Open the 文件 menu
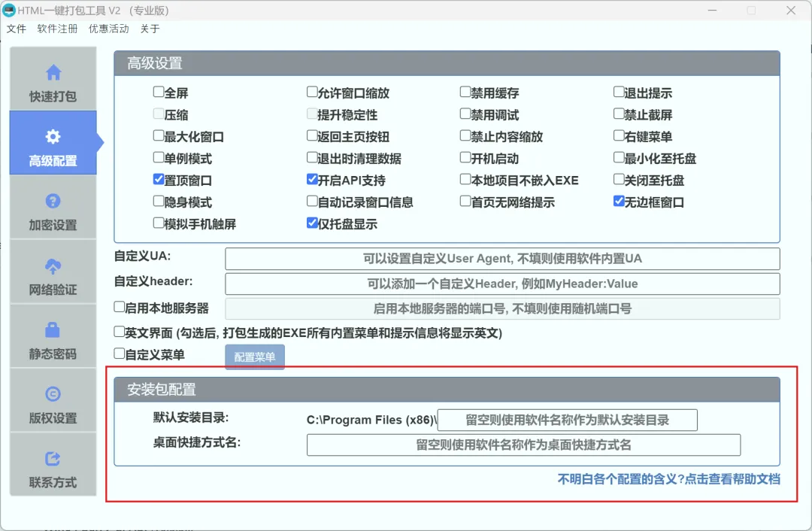Screen dimensions: 812x531 pos(16,29)
